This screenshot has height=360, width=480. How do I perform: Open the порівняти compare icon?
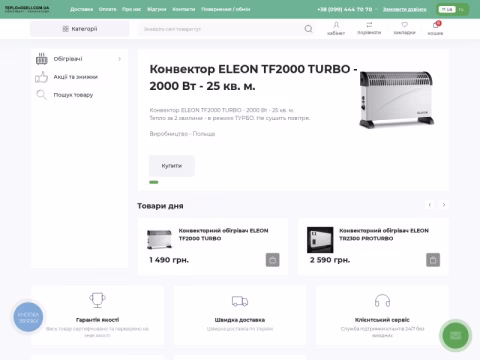point(369,28)
